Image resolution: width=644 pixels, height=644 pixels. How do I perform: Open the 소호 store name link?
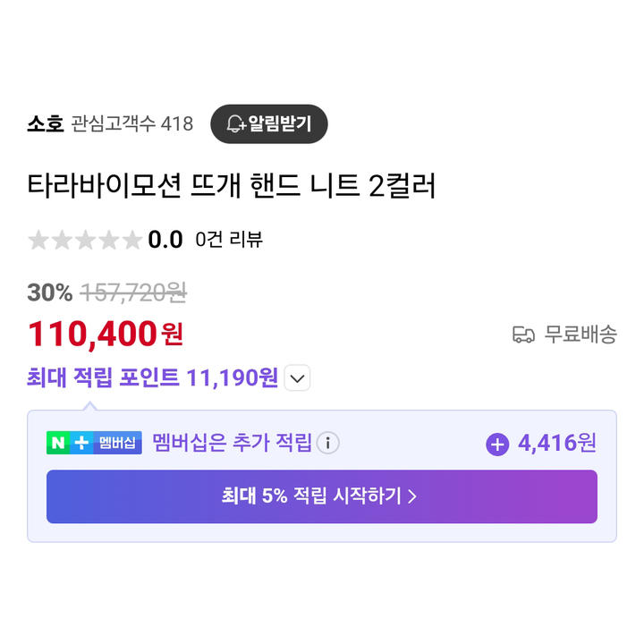tap(46, 123)
